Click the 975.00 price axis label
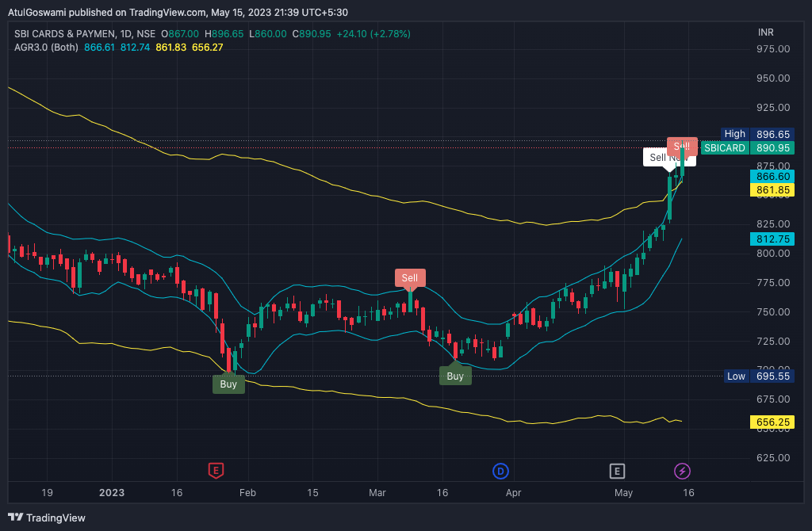The image size is (812, 531). [x=772, y=49]
